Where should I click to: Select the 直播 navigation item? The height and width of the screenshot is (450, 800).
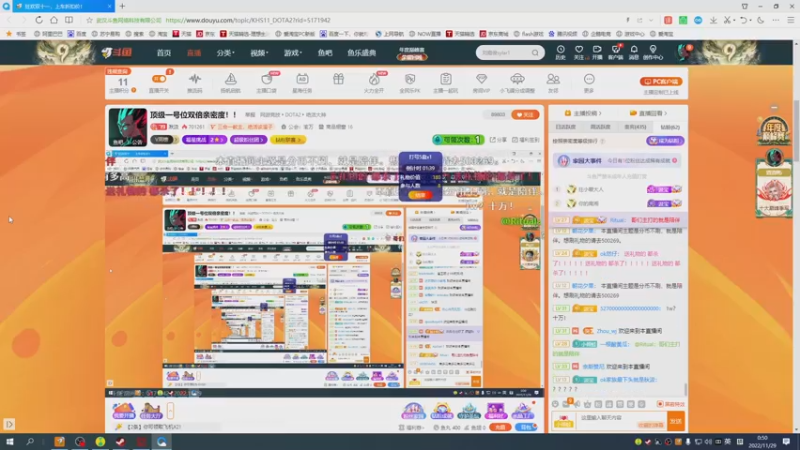tap(194, 53)
